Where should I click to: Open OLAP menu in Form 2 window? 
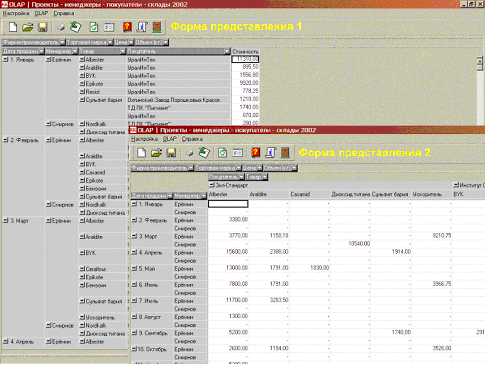pyautogui.click(x=170, y=139)
